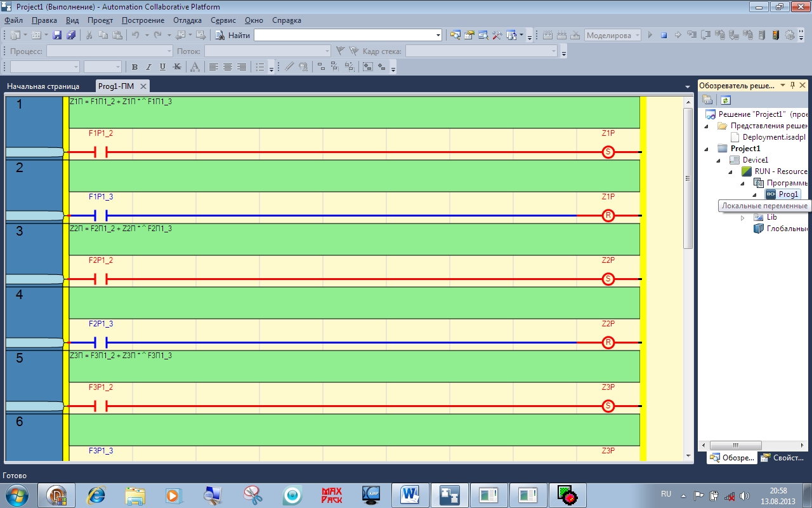Image resolution: width=812 pixels, height=508 pixels.
Task: Click the properties icon in the explorer toolbar
Action: [x=707, y=100]
